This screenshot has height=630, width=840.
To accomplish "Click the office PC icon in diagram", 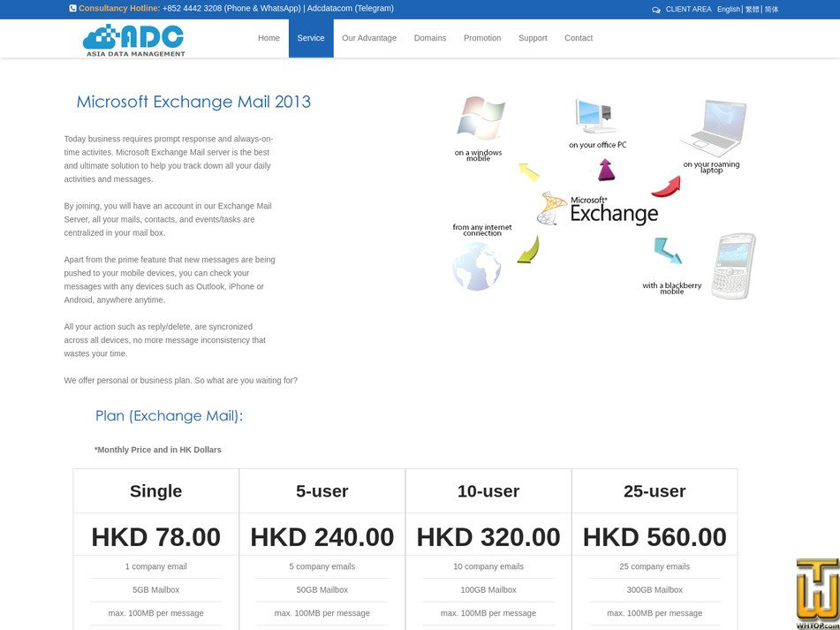I will point(595,117).
